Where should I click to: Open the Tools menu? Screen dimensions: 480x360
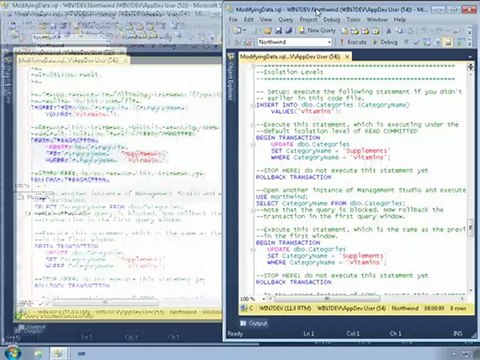tap(353, 20)
